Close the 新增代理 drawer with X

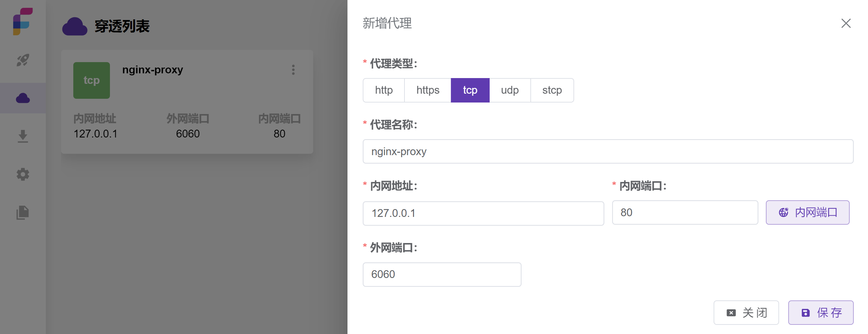click(846, 23)
